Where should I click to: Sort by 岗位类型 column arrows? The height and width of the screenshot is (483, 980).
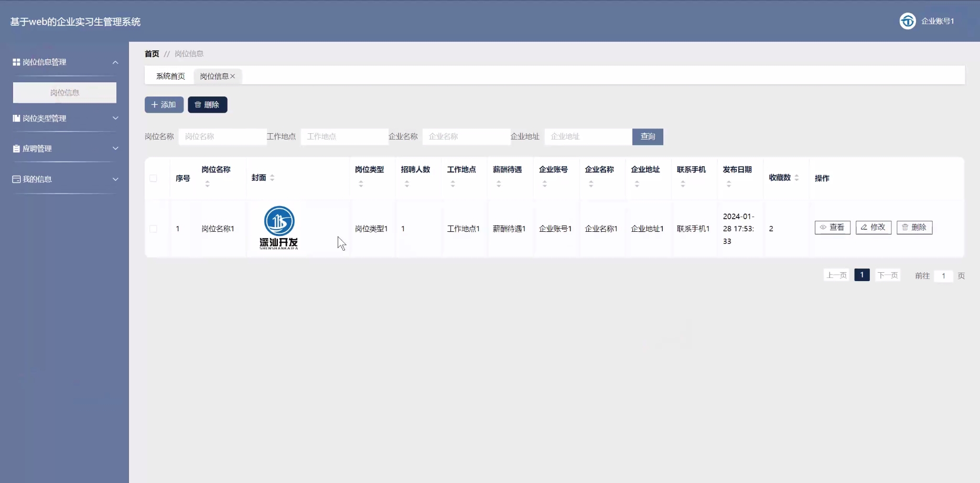361,184
